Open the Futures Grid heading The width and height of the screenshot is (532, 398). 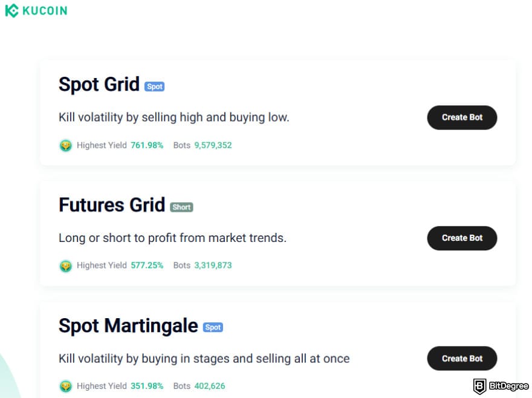pos(112,205)
